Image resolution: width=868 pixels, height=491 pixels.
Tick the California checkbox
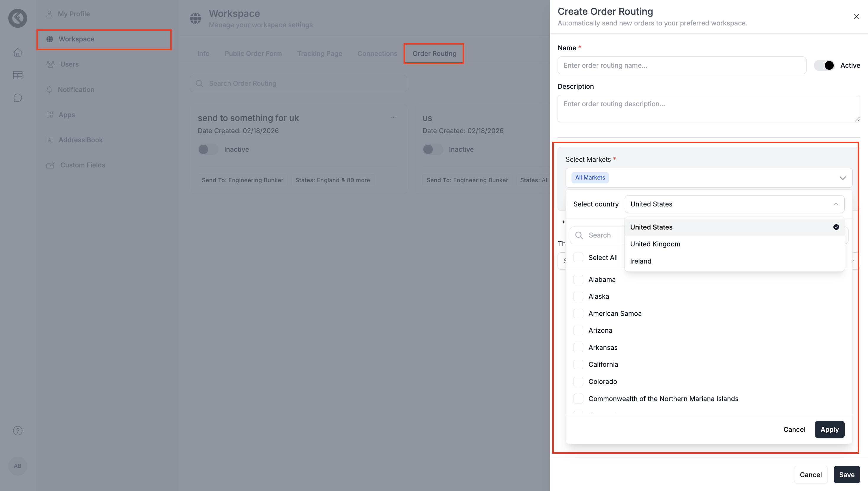coord(578,364)
